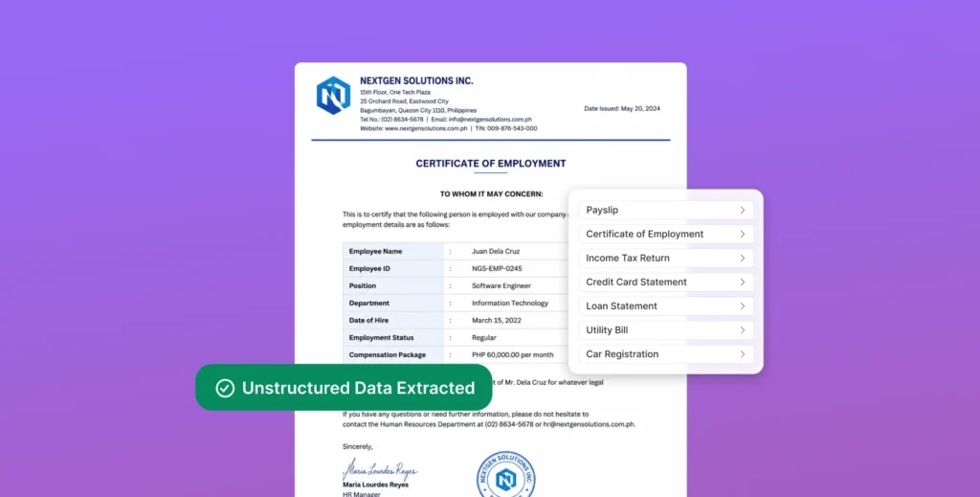
Task: Click the Bagumbayan, Quezon City 1110 address line
Action: pos(418,111)
